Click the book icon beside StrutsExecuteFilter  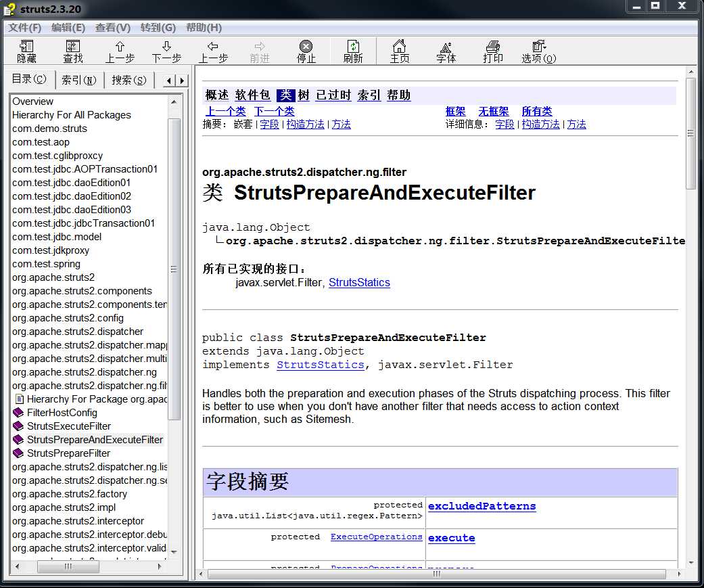pyautogui.click(x=18, y=426)
